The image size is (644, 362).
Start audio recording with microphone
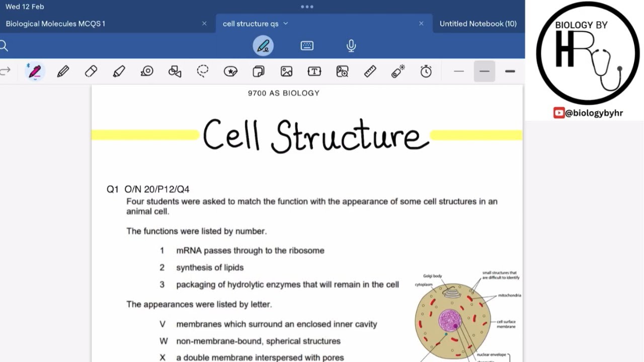pos(351,46)
